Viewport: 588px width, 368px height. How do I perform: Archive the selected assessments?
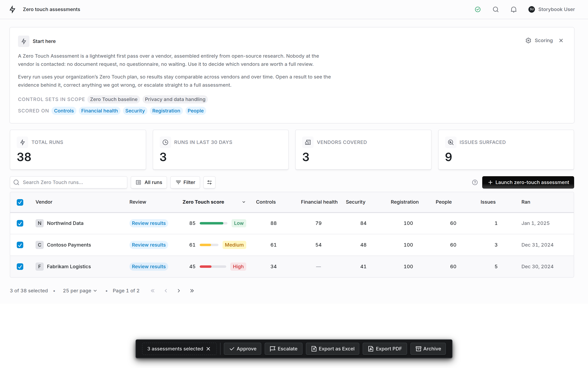[x=428, y=349]
